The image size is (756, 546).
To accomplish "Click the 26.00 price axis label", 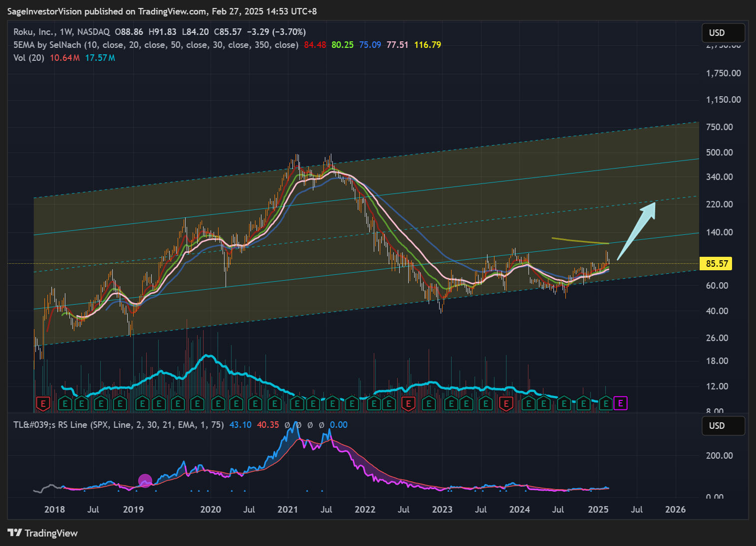I will 717,338.
